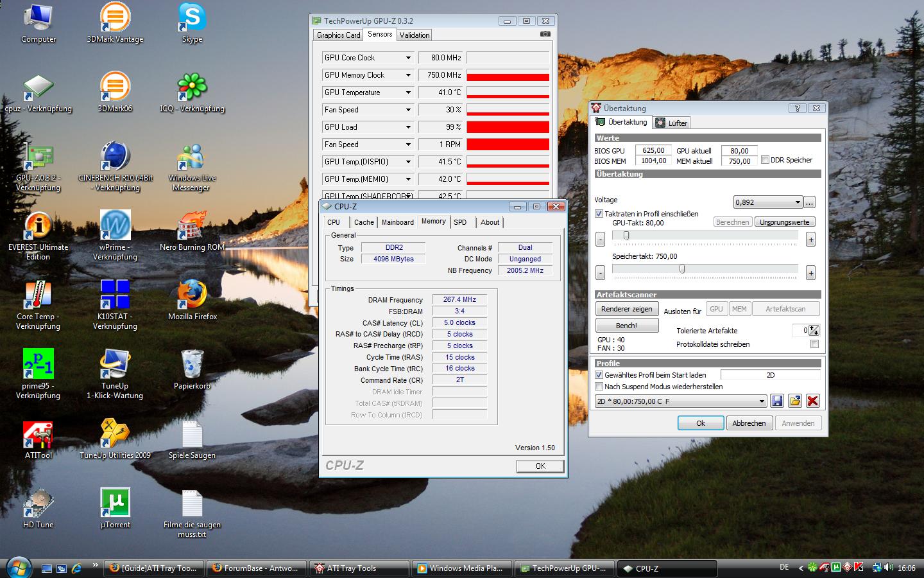Screen dimensions: 924x578
Task: Open Windows Start button
Action: (x=17, y=567)
